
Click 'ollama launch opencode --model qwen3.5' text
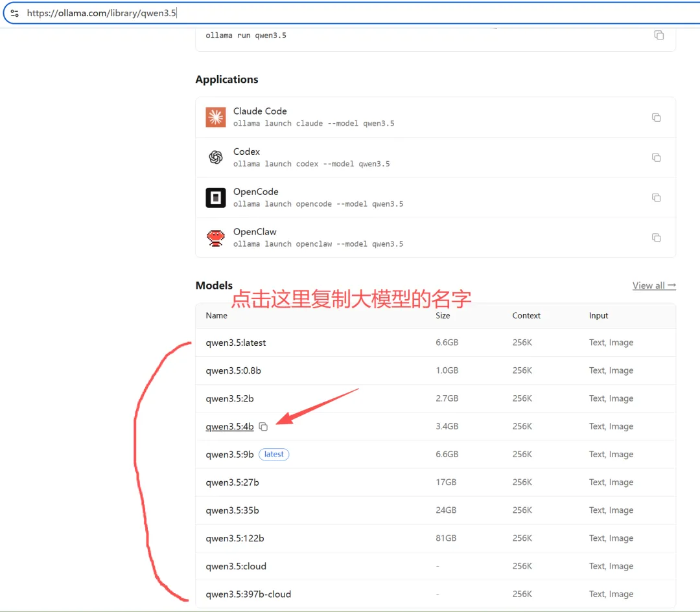tap(318, 204)
